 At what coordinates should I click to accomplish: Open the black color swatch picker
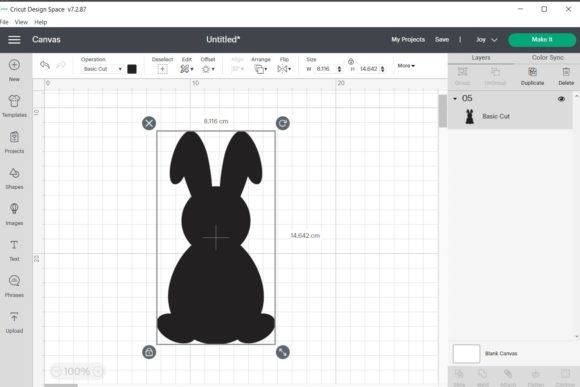click(132, 69)
